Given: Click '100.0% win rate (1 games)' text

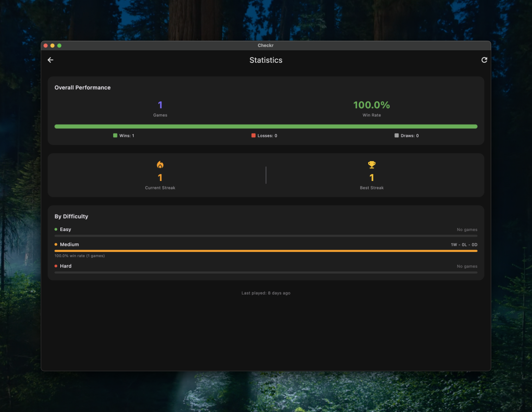Looking at the screenshot, I should coord(79,256).
